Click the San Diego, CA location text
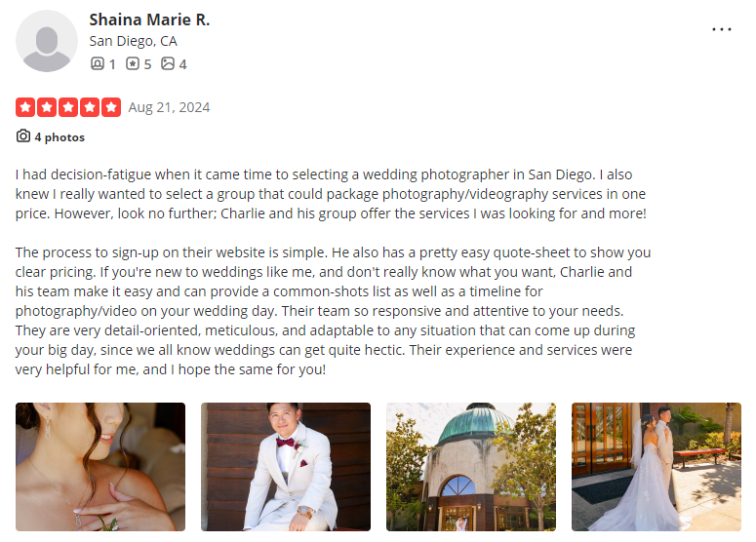 pyautogui.click(x=133, y=41)
